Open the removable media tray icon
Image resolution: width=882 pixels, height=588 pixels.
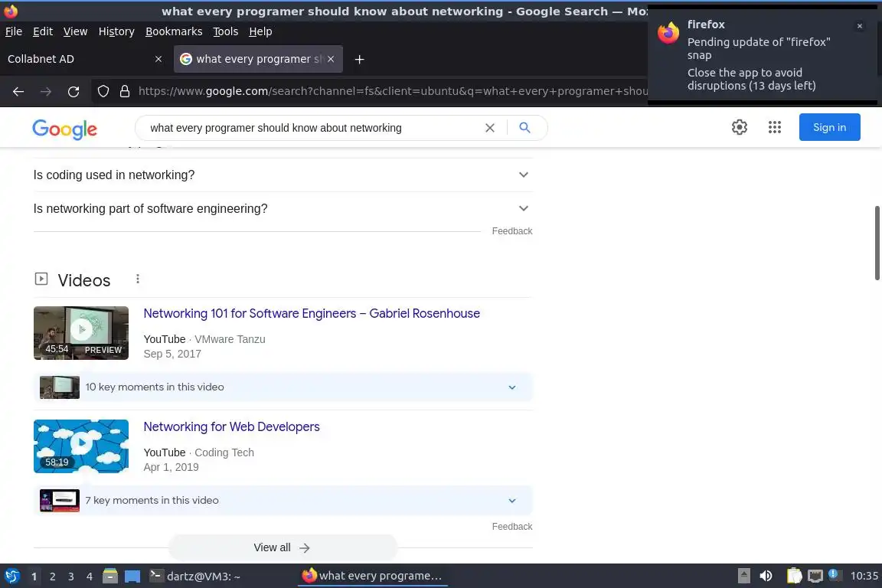pyautogui.click(x=743, y=577)
